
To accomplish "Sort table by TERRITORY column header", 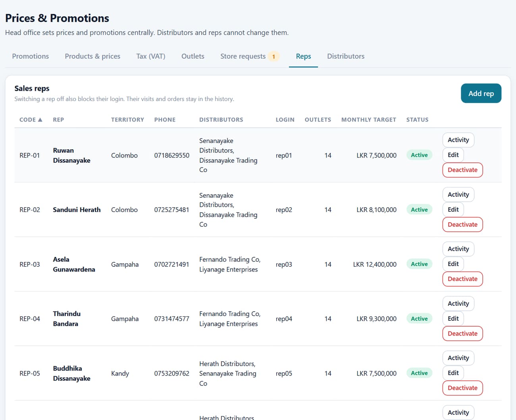I will click(x=127, y=119).
